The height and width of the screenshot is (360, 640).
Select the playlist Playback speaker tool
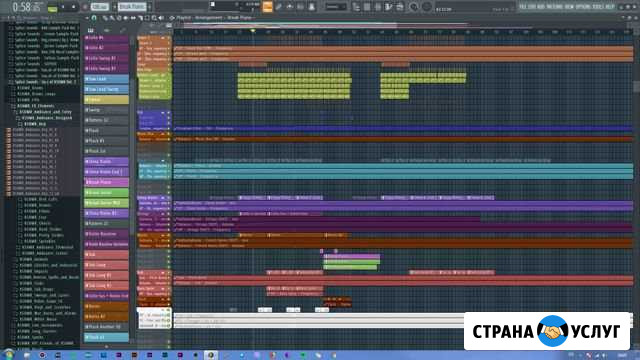point(161,18)
